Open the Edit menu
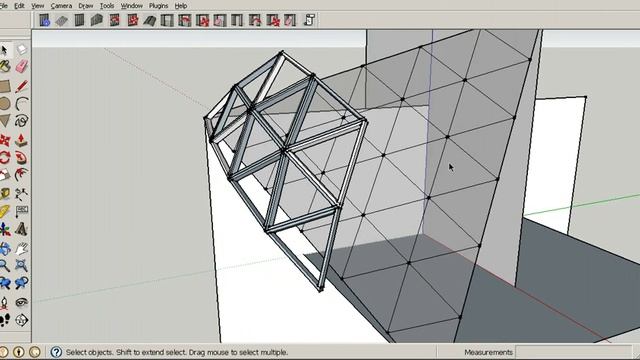The height and width of the screenshot is (360, 640). click(x=19, y=6)
